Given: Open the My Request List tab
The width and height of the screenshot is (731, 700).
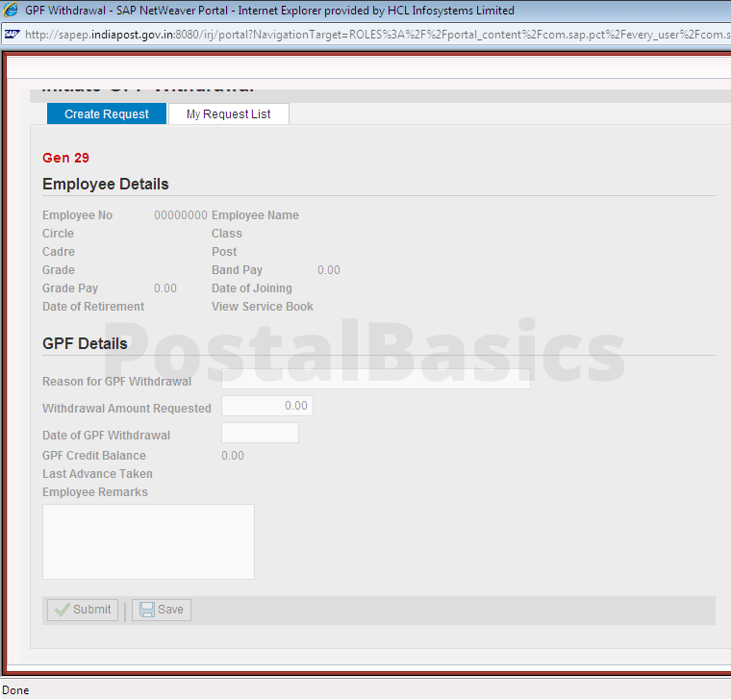Looking at the screenshot, I should 229,113.
